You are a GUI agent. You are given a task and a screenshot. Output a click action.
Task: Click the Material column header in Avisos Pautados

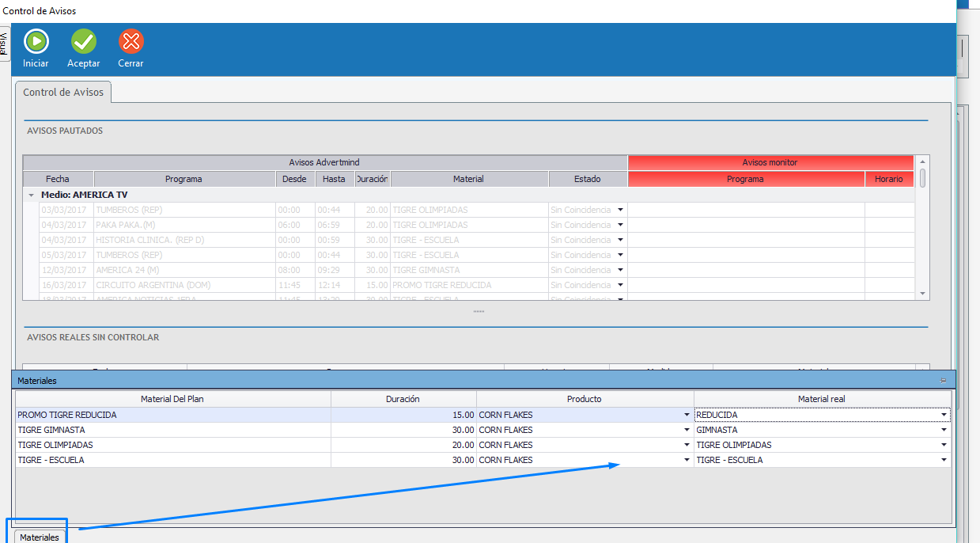pyautogui.click(x=469, y=179)
